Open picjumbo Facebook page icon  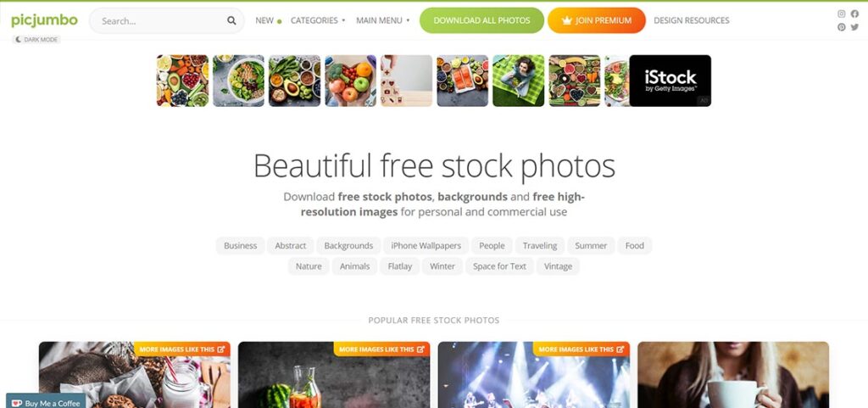[854, 14]
